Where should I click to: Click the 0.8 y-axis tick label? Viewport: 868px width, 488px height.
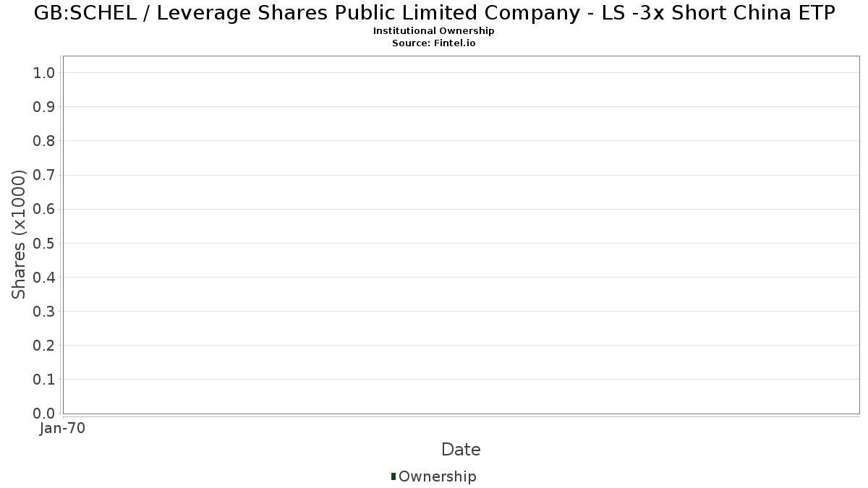44,141
